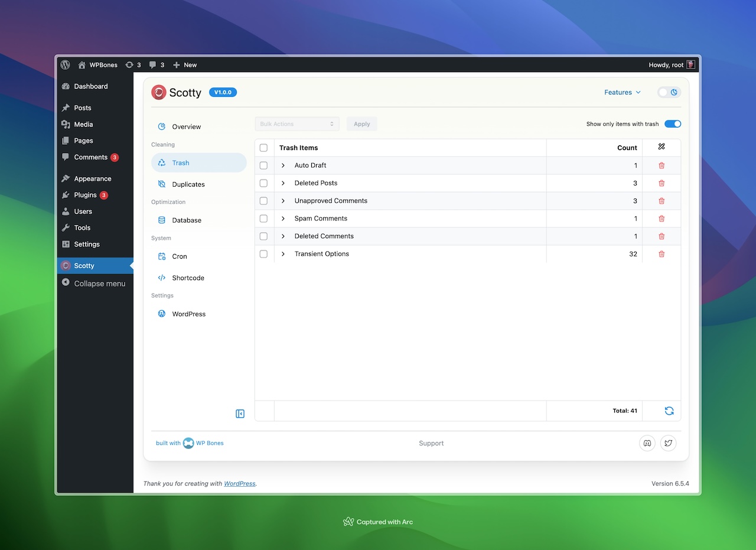
Task: Open the New content menu
Action: [185, 65]
